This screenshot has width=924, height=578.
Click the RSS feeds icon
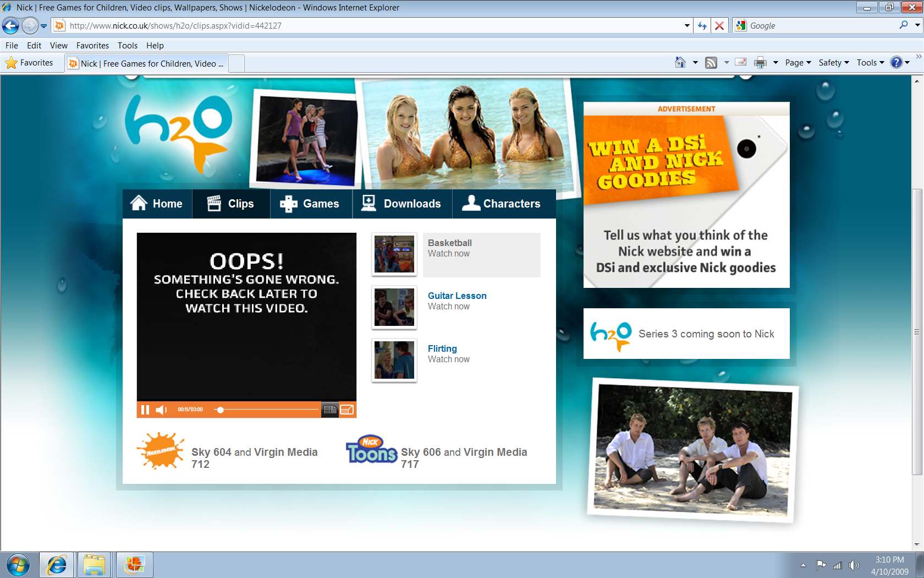click(x=711, y=63)
